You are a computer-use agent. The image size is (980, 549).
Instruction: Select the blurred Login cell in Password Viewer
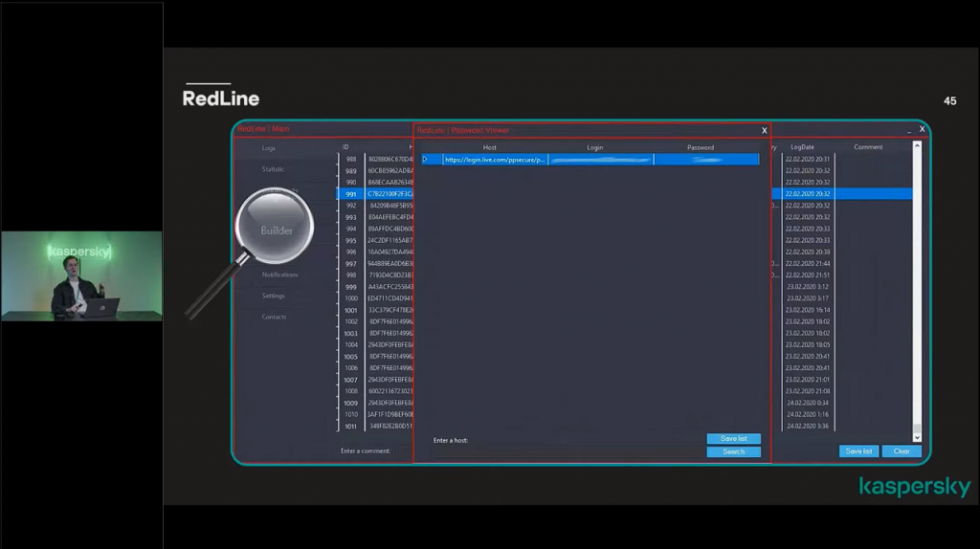pos(601,160)
